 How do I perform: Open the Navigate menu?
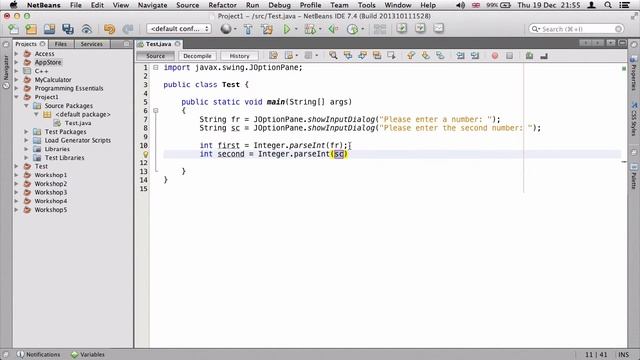pos(152,5)
